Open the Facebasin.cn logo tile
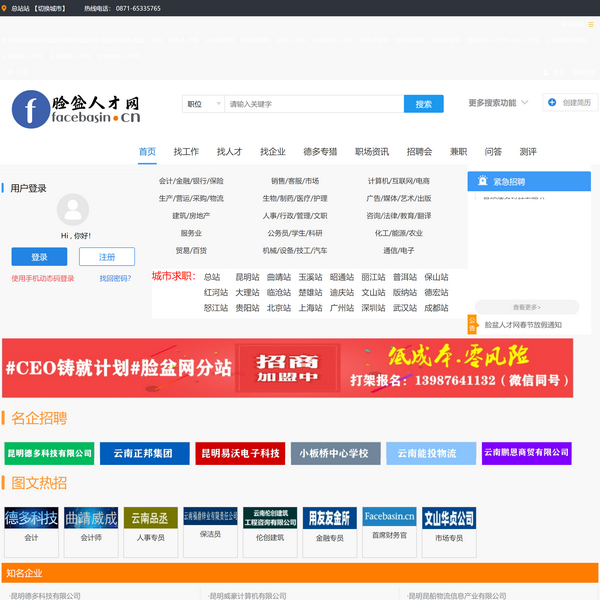The image size is (600, 600). [389, 518]
